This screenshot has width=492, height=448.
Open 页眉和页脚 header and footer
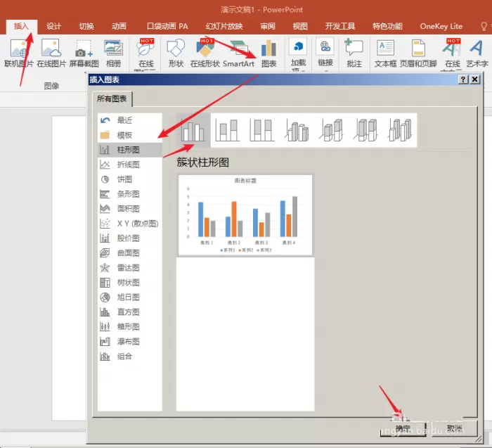coord(418,53)
